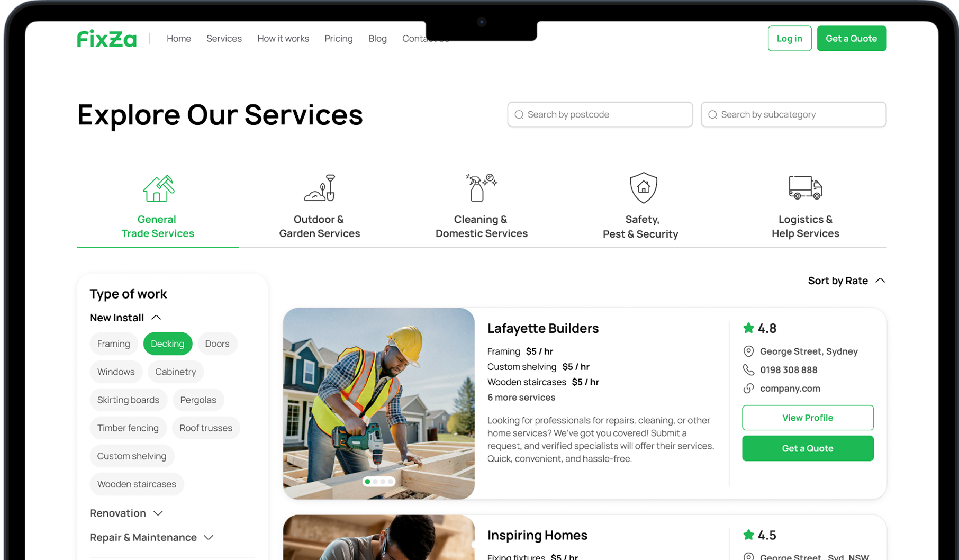The width and height of the screenshot is (959, 560).
Task: Click the Custom shelving $5 / hr line
Action: coord(538,367)
